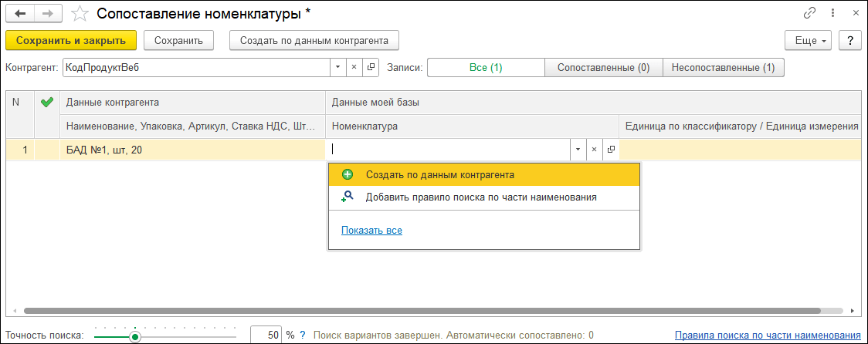Add form to favorites with star icon

click(x=80, y=13)
